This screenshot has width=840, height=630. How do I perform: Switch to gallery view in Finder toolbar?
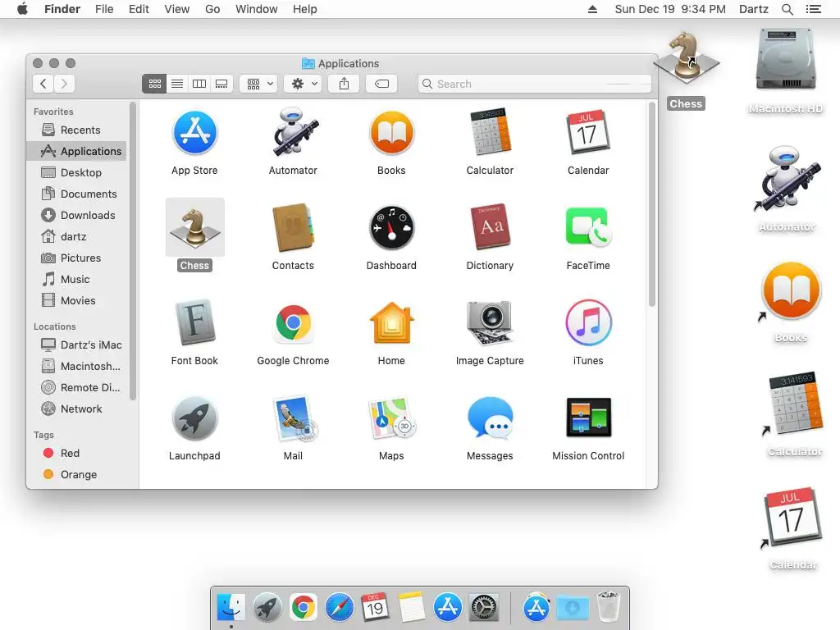[221, 84]
